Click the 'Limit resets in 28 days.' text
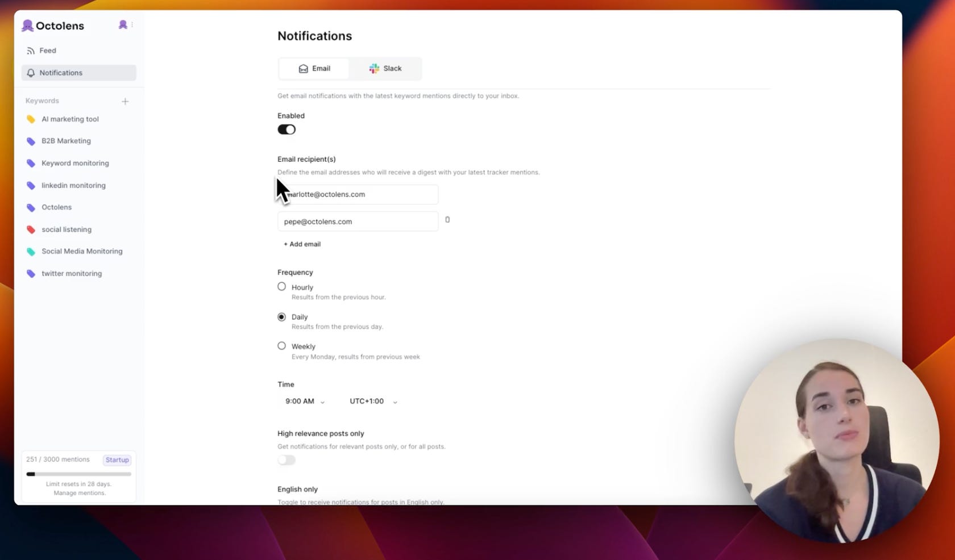The width and height of the screenshot is (955, 560). click(78, 484)
